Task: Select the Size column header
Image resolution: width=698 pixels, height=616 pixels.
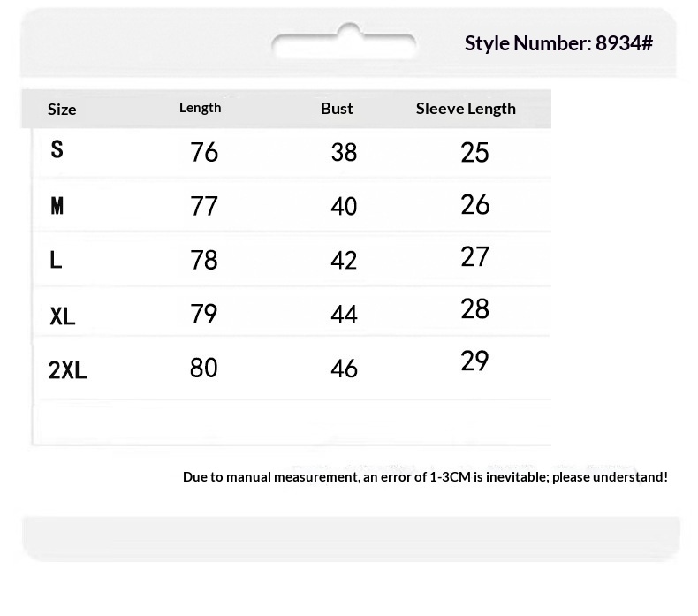Action: pyautogui.click(x=62, y=110)
